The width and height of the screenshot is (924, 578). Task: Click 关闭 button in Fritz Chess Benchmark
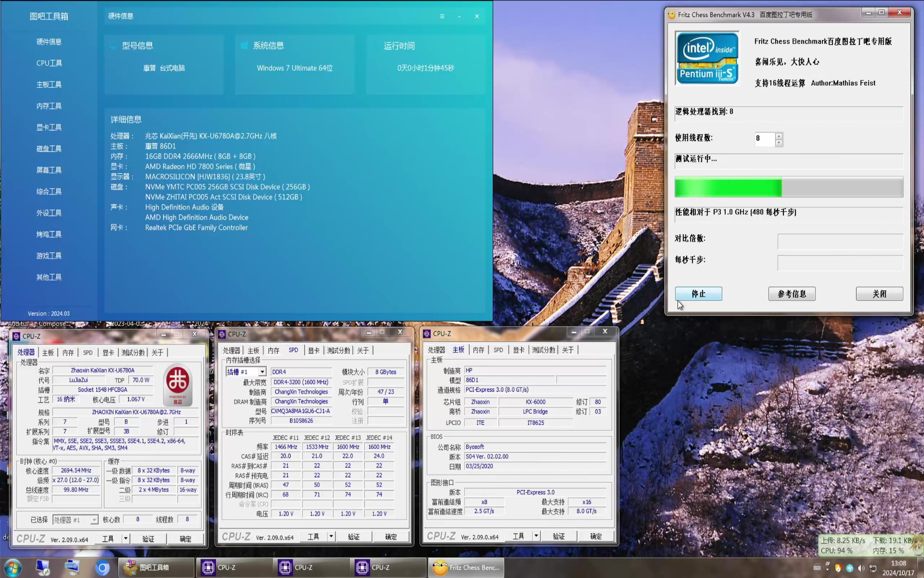coord(879,294)
